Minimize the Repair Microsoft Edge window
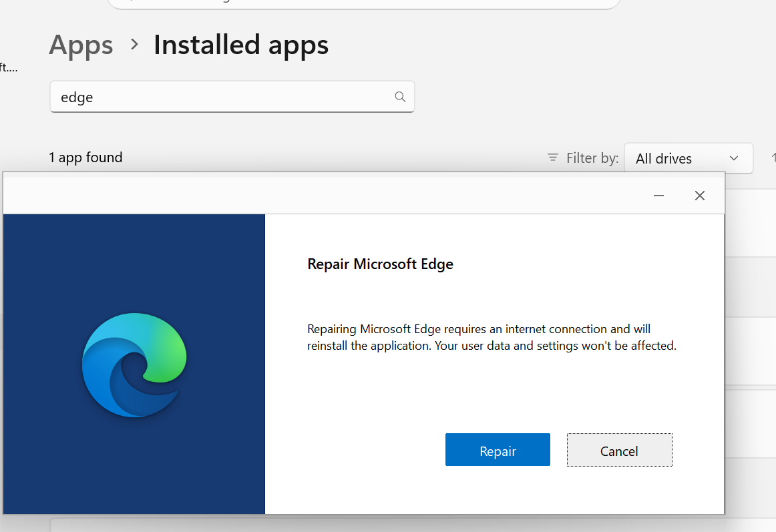776x532 pixels. 658,196
